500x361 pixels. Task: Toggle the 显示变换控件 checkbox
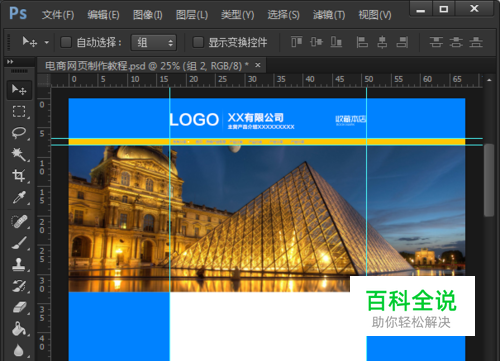tap(198, 42)
